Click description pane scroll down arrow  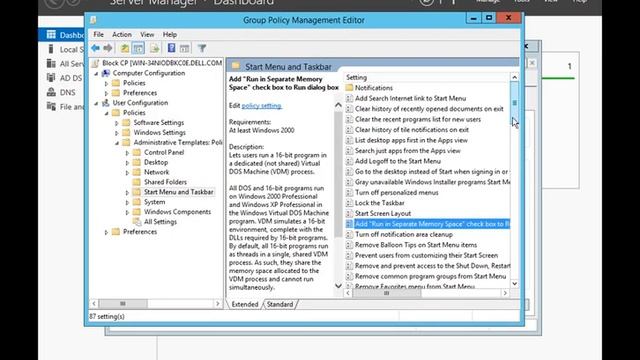pos(338,286)
